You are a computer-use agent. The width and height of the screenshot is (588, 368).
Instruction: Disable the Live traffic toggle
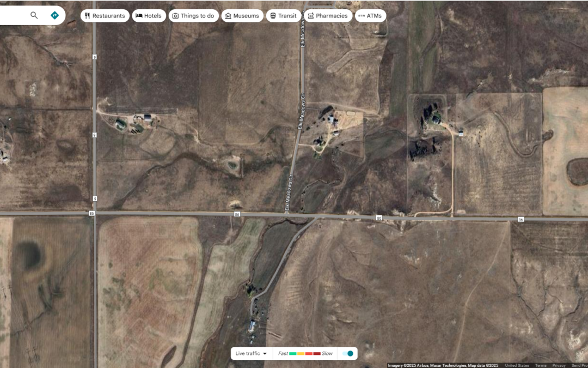(349, 353)
